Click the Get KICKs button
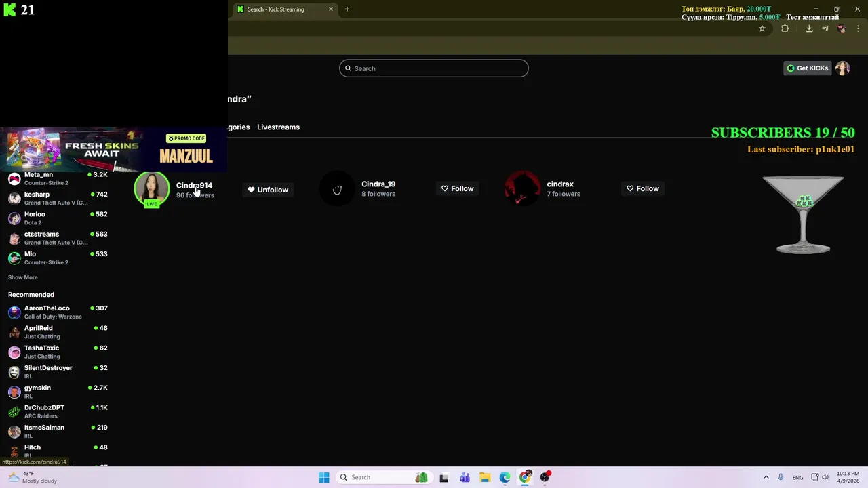 807,68
